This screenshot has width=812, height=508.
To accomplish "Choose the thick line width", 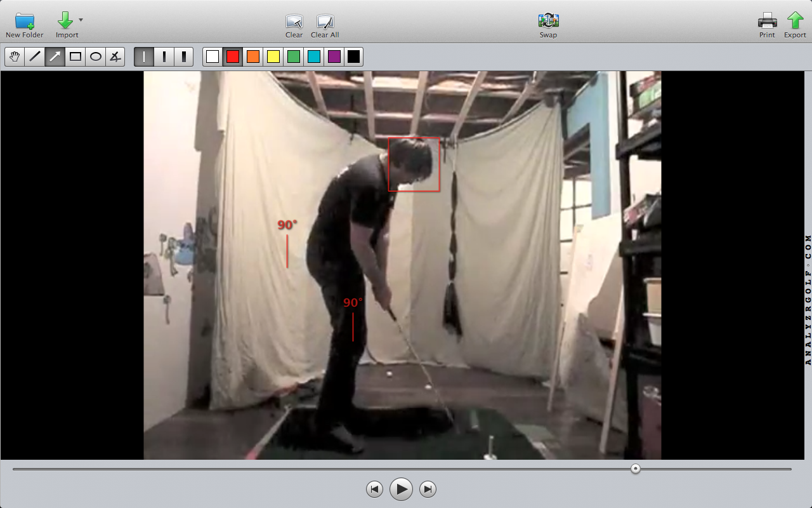I will point(183,57).
